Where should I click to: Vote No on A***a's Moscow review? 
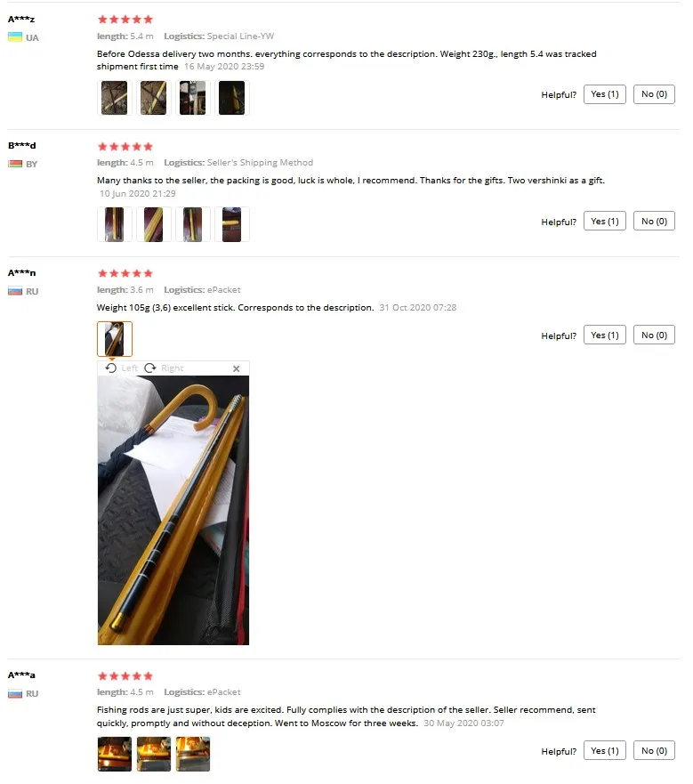(654, 750)
